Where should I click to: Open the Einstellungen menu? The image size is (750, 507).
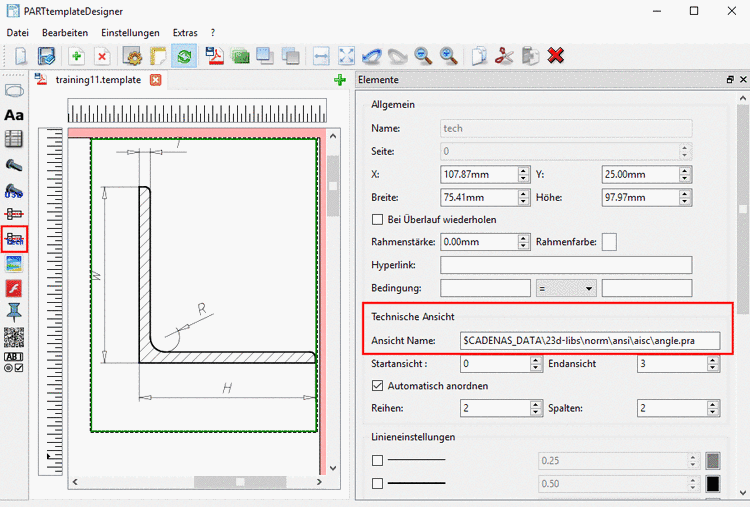point(130,33)
